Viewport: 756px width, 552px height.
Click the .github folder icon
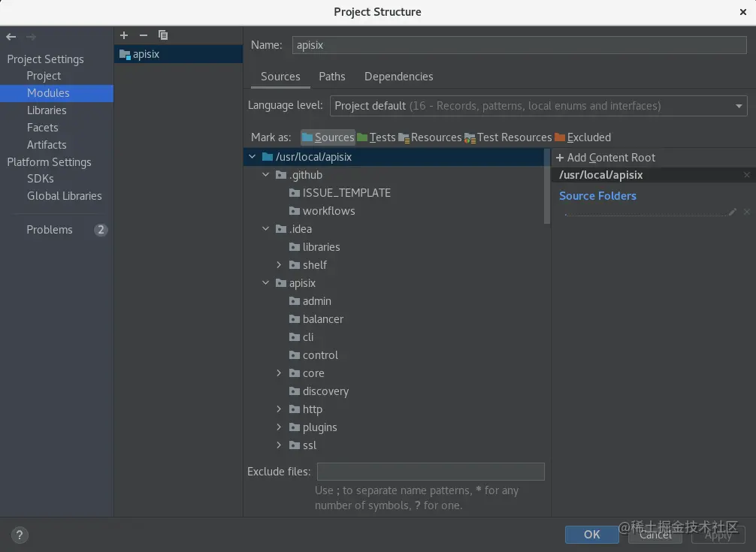pos(281,174)
